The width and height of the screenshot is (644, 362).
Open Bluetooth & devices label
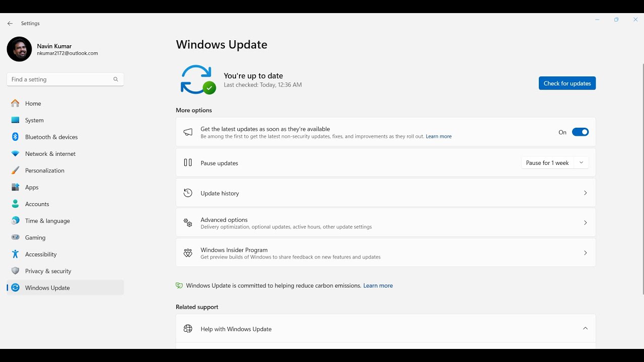pos(51,137)
